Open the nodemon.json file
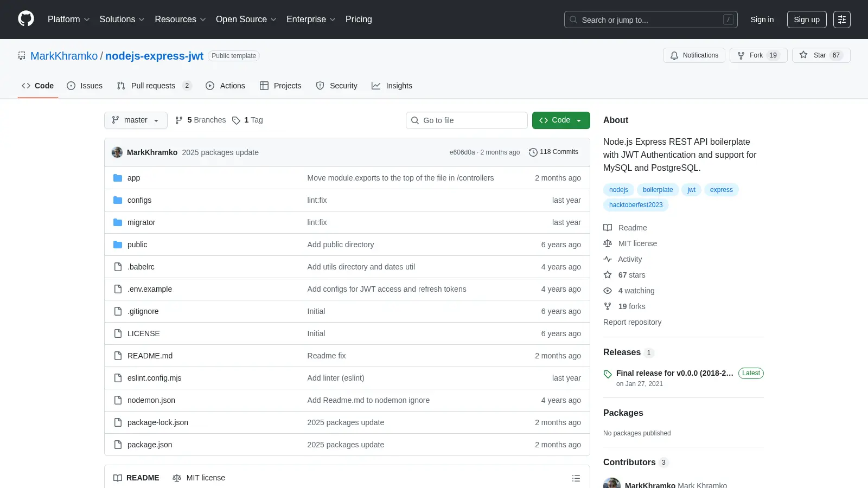 pyautogui.click(x=151, y=400)
